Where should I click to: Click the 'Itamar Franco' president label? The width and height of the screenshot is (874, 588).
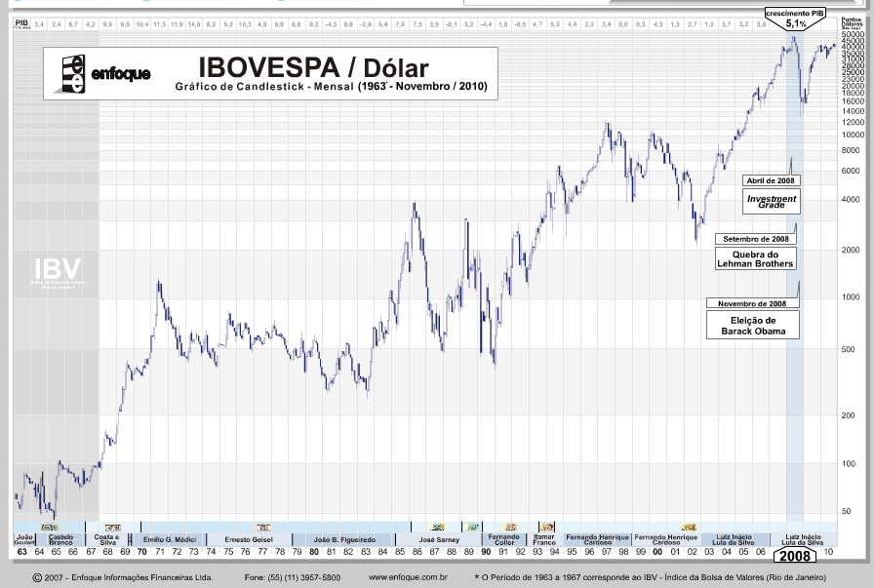pos(544,539)
